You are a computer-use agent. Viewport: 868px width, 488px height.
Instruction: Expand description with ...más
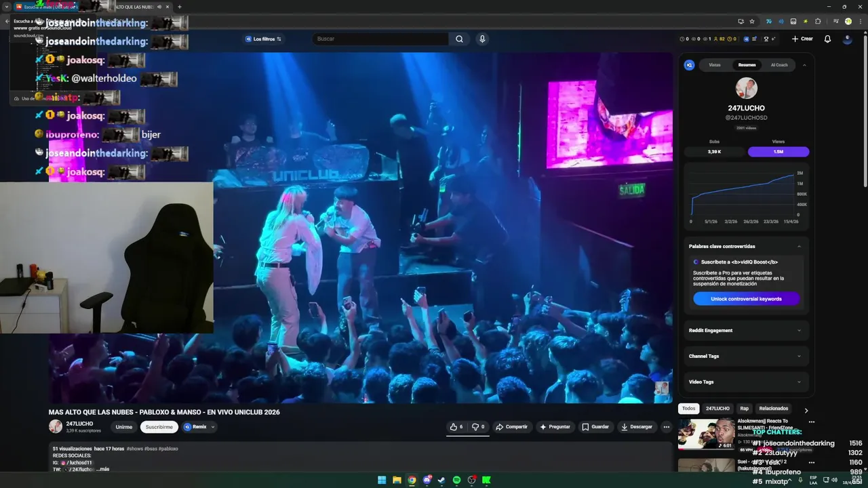pyautogui.click(x=102, y=469)
